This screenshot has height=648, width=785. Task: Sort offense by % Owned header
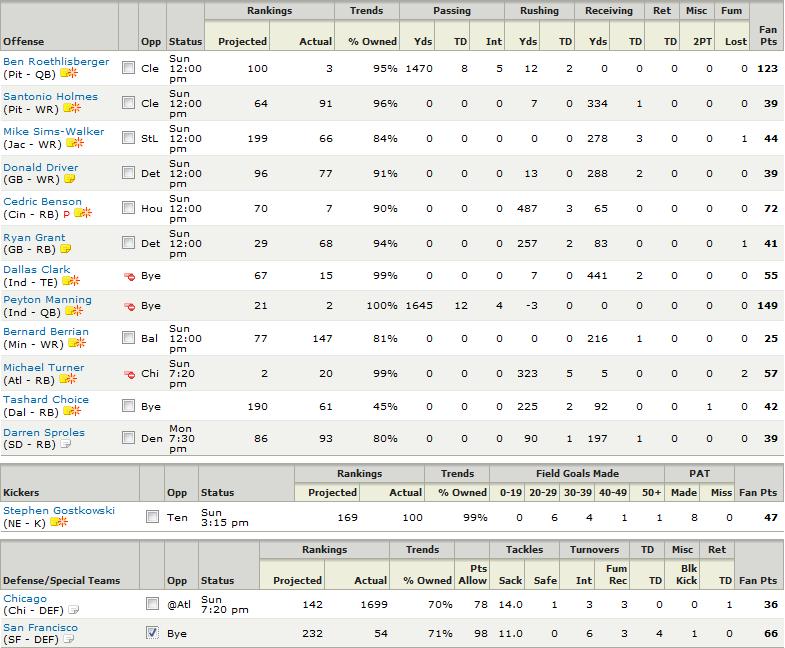tap(372, 42)
